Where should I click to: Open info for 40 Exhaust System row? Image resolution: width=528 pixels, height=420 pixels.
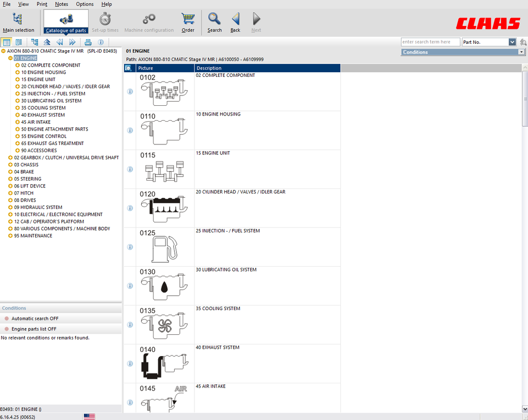pos(130,364)
